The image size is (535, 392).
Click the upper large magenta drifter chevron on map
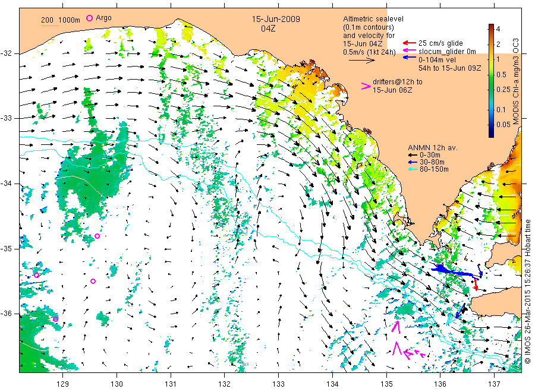coord(396,327)
